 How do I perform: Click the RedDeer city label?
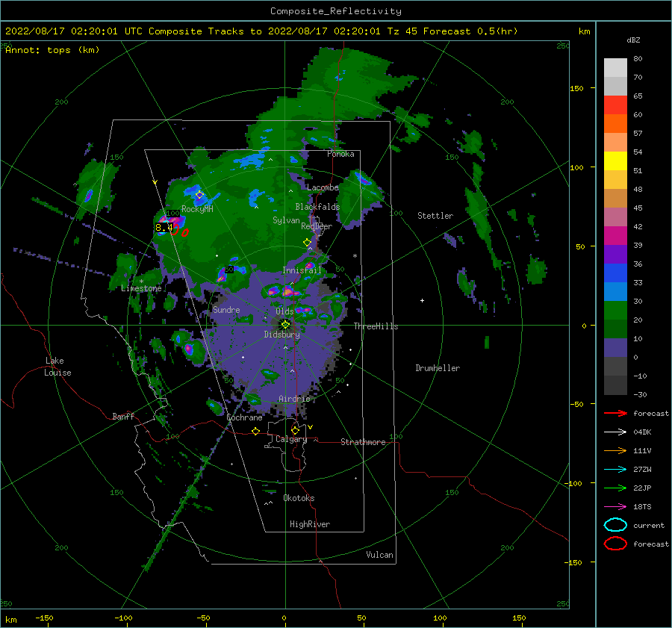click(x=317, y=226)
